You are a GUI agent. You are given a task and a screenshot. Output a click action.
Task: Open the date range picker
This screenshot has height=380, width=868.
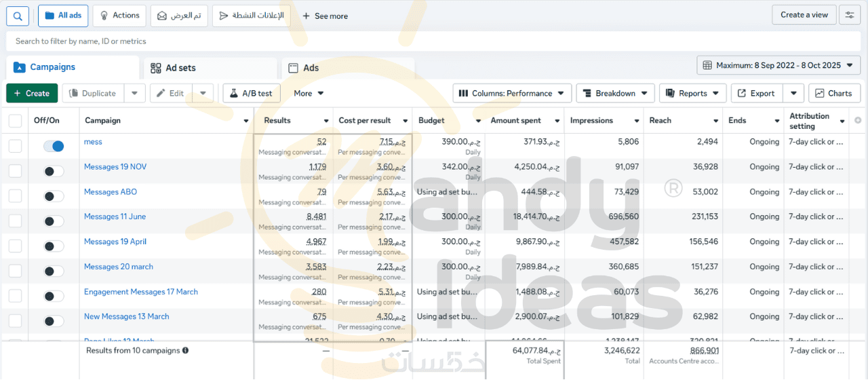(x=778, y=65)
